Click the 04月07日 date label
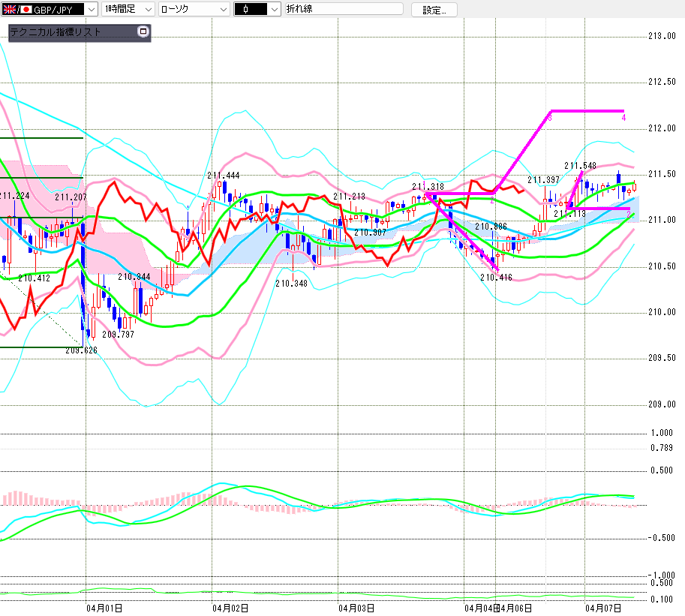685x616 pixels. coord(602,608)
